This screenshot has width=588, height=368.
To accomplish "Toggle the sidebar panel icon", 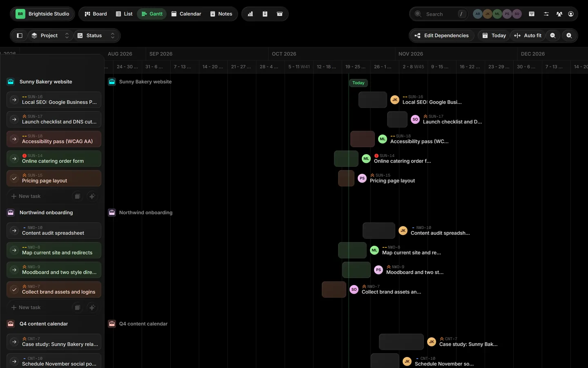I will (20, 36).
